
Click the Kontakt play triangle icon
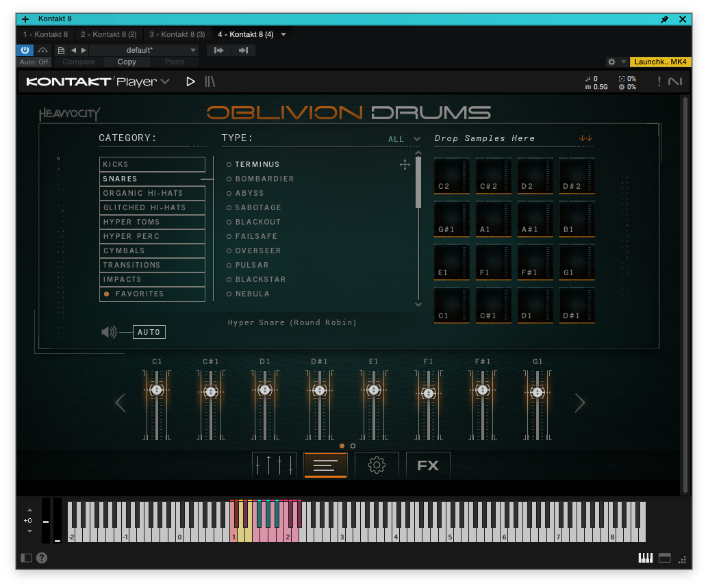190,81
